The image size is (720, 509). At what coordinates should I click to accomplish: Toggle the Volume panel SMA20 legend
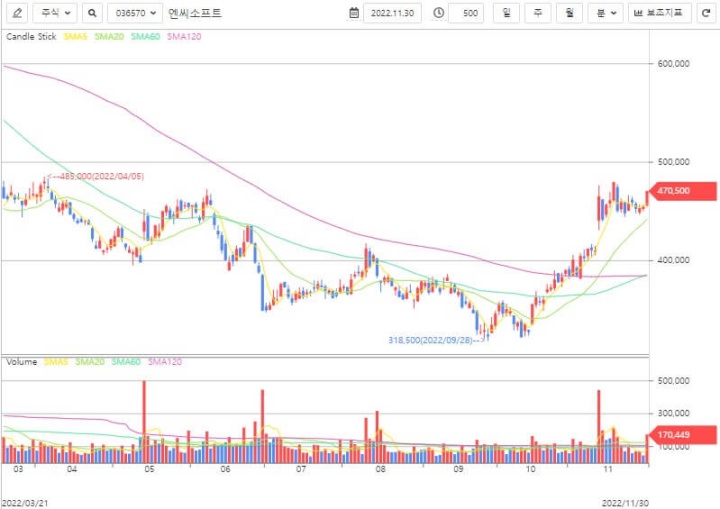[90, 362]
